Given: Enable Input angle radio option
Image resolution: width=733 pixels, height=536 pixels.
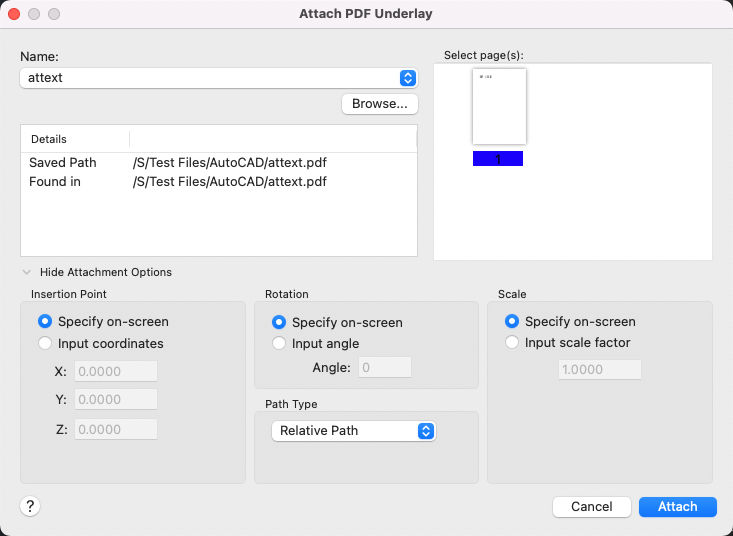Looking at the screenshot, I should [x=279, y=343].
